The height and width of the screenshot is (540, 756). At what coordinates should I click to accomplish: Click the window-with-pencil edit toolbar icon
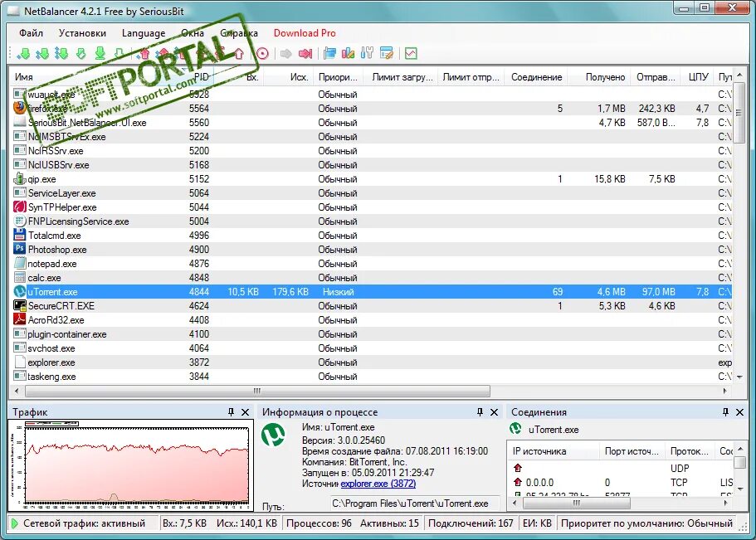click(386, 54)
